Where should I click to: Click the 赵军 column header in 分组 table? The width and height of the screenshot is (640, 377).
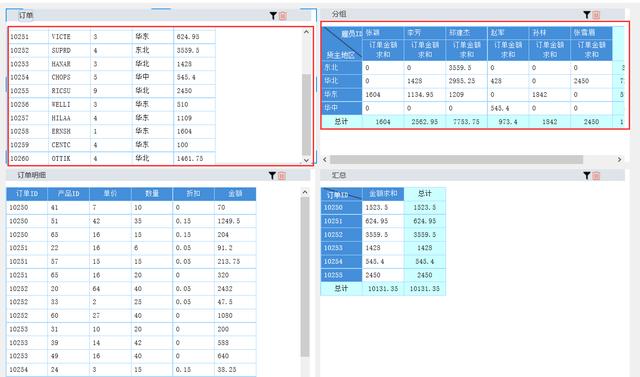point(508,33)
